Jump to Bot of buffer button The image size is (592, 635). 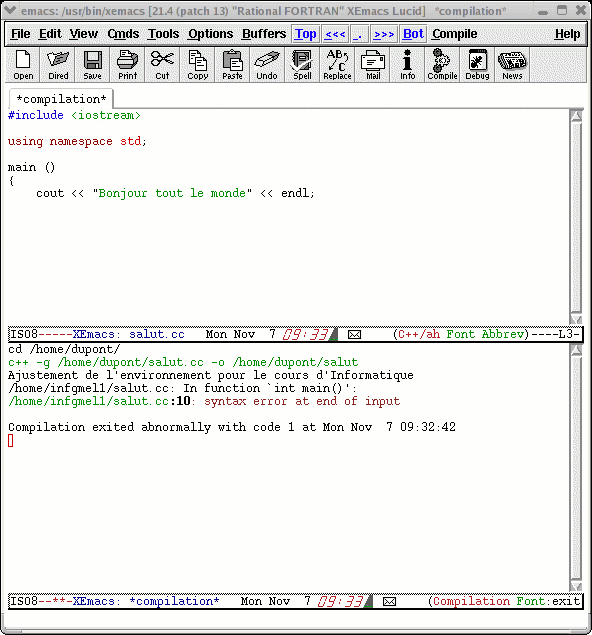tap(413, 34)
